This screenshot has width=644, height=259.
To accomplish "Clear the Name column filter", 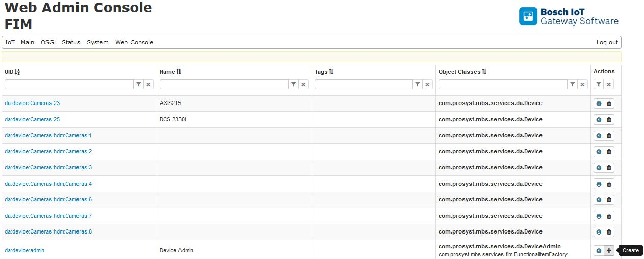I will 303,84.
